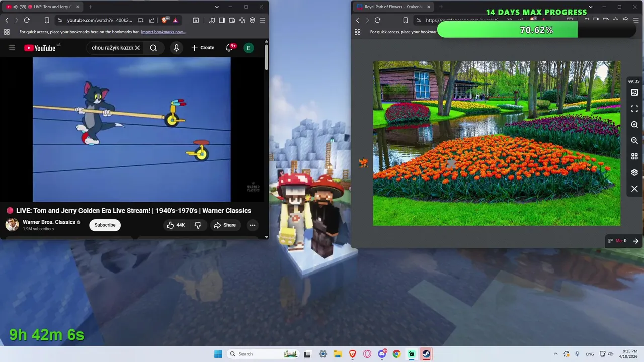Viewport: 644px width, 362px height.
Task: Click the YouTube search input field
Action: click(112, 48)
